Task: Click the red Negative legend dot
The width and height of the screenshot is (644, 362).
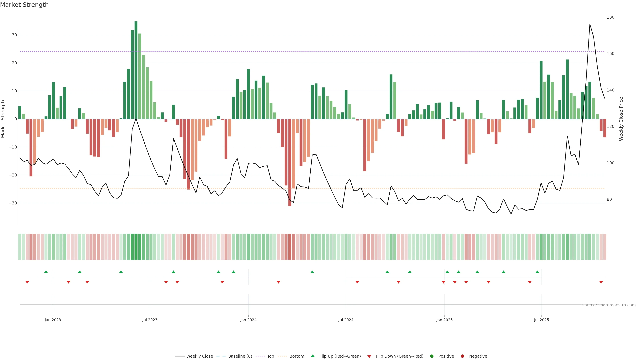Action: click(462, 356)
